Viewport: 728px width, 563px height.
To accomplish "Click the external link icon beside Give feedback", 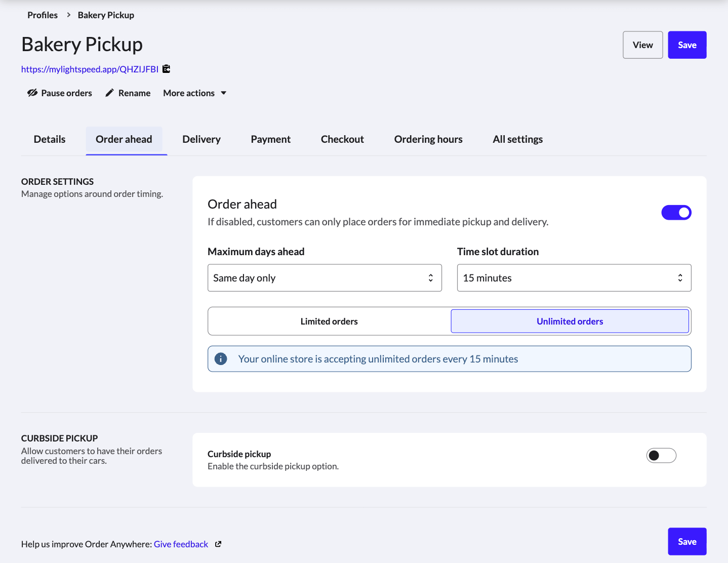I will (218, 544).
